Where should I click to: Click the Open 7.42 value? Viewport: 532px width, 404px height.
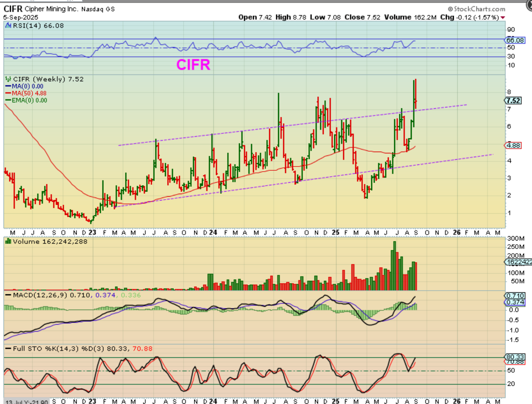point(254,17)
